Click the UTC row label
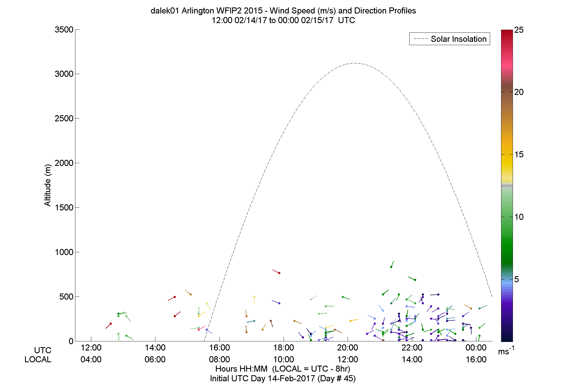Screen dimensions: 577x392 click(43, 350)
